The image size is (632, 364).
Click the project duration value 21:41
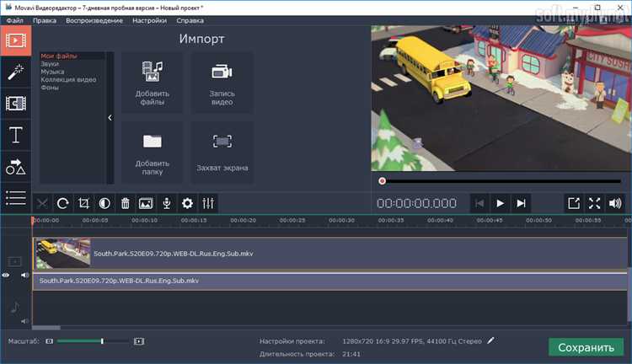pos(351,354)
